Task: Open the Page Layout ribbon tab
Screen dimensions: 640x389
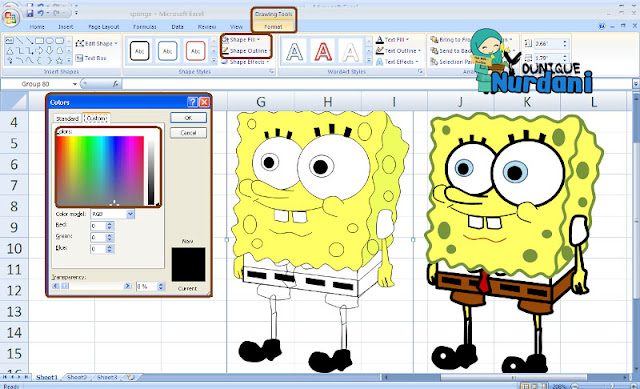Action: pyautogui.click(x=104, y=27)
